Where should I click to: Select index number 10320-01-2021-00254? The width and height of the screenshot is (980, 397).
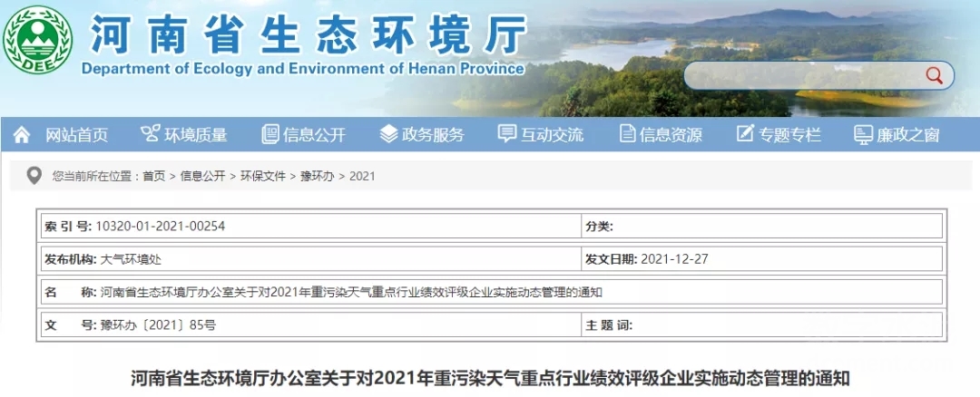[x=160, y=226]
